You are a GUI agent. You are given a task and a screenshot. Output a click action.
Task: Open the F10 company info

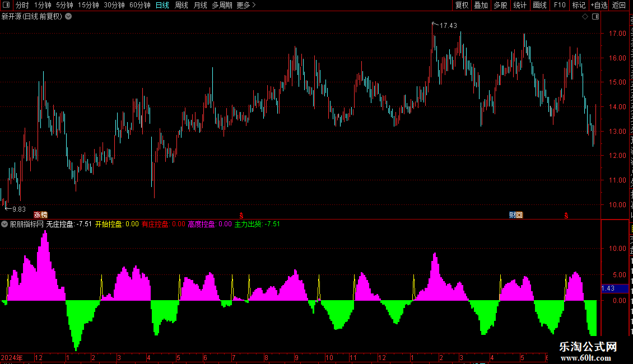pos(560,5)
